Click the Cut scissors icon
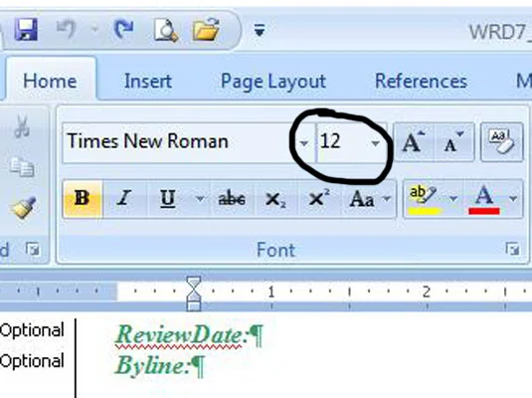 point(22,127)
